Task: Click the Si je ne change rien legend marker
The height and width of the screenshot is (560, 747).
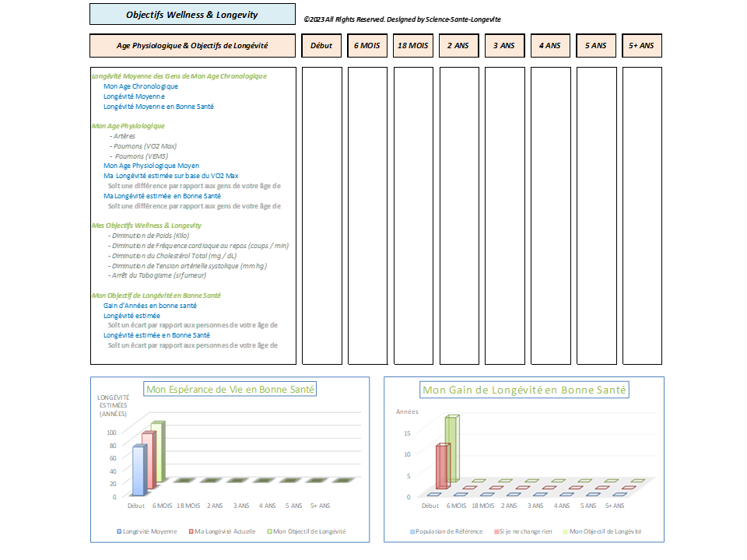Action: (x=496, y=531)
